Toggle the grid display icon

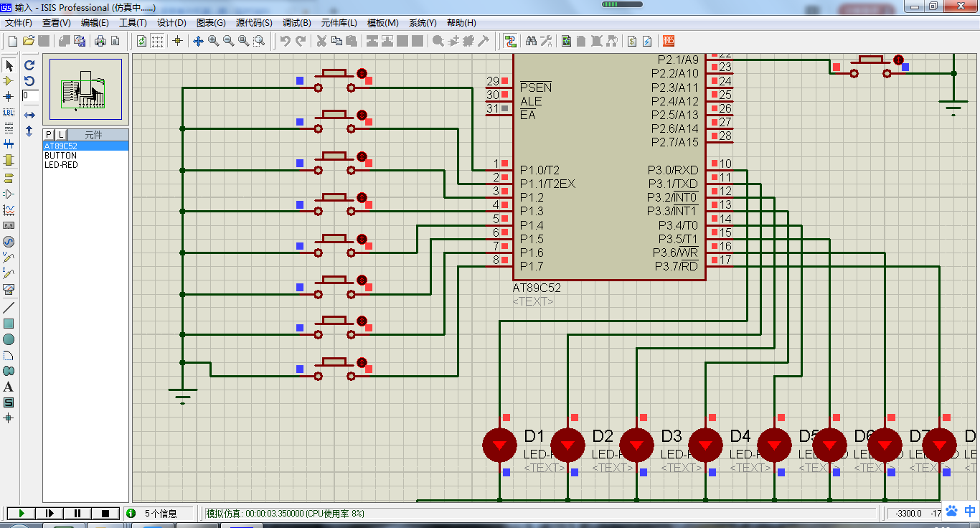(157, 41)
